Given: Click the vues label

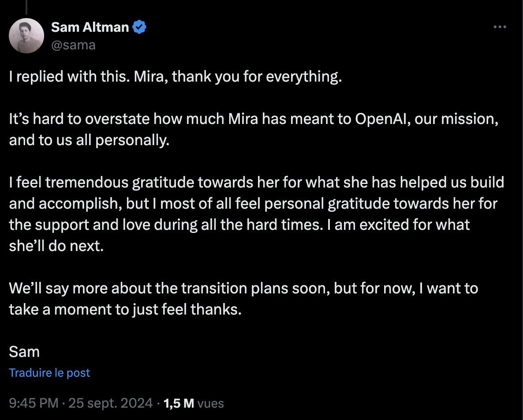Looking at the screenshot, I should 210,403.
